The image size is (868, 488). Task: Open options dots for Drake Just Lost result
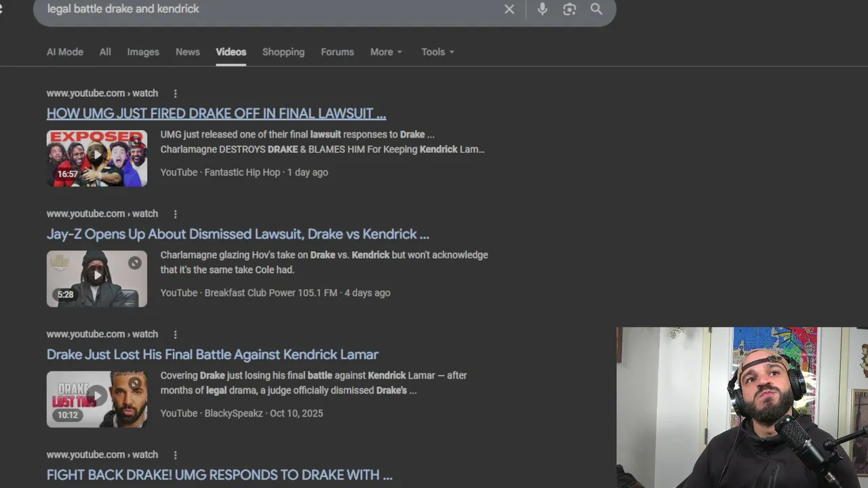(x=175, y=335)
